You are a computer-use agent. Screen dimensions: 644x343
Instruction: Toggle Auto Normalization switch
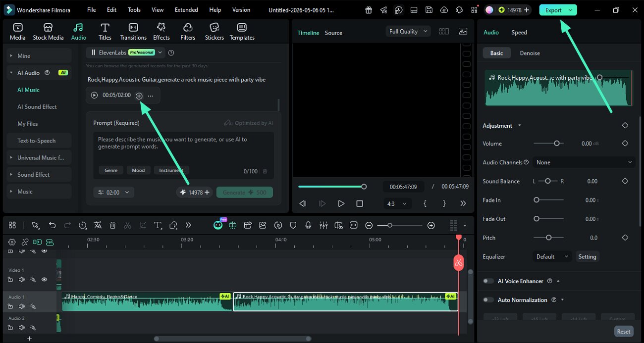coord(488,300)
